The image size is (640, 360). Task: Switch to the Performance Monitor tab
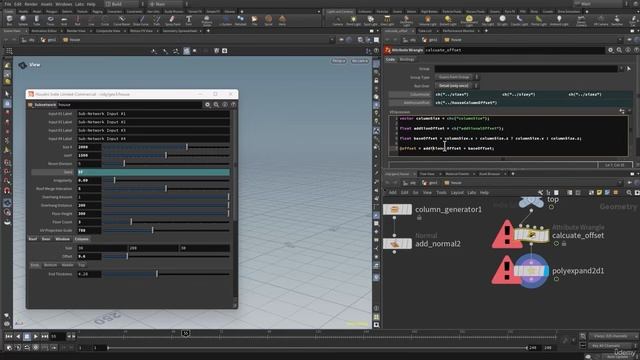tap(458, 31)
